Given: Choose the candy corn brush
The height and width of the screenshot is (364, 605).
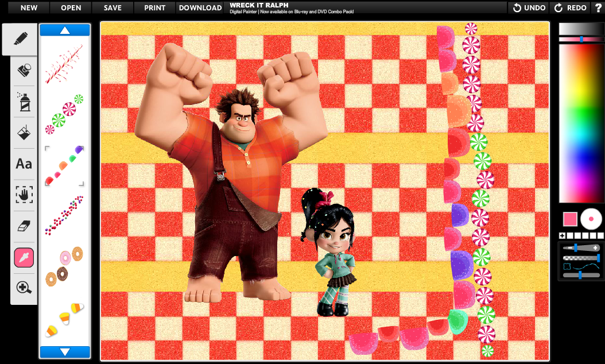Looking at the screenshot, I should [64, 320].
